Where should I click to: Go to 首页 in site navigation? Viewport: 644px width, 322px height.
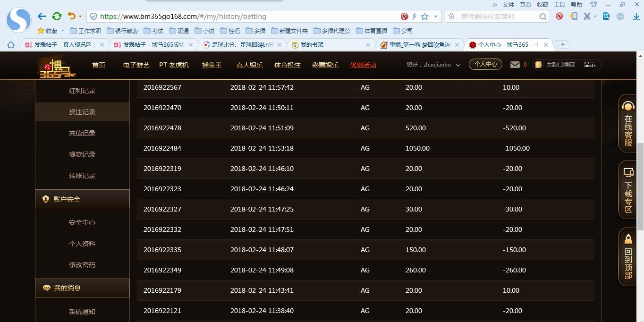(x=99, y=65)
